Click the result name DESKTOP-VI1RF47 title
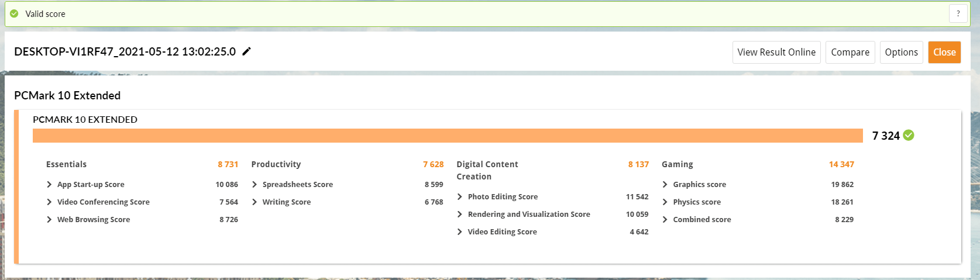Viewport: 980px width, 280px height. point(125,51)
